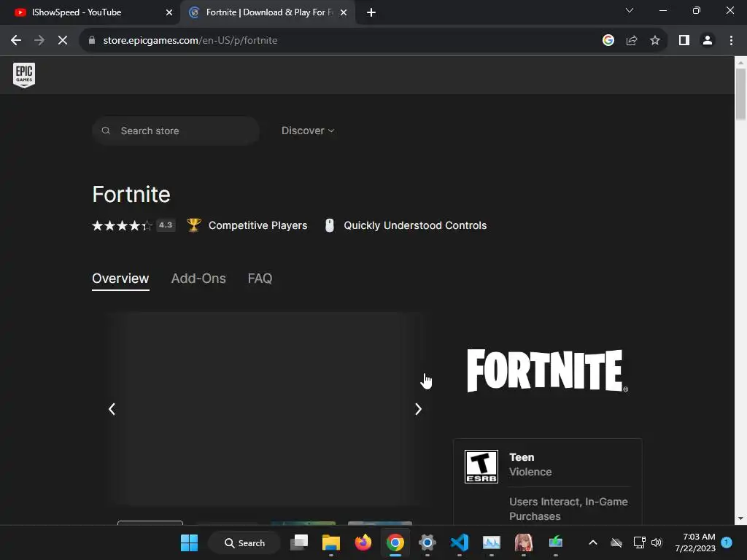The image size is (747, 560).
Task: Click the Fortnite logo image
Action: (x=547, y=371)
